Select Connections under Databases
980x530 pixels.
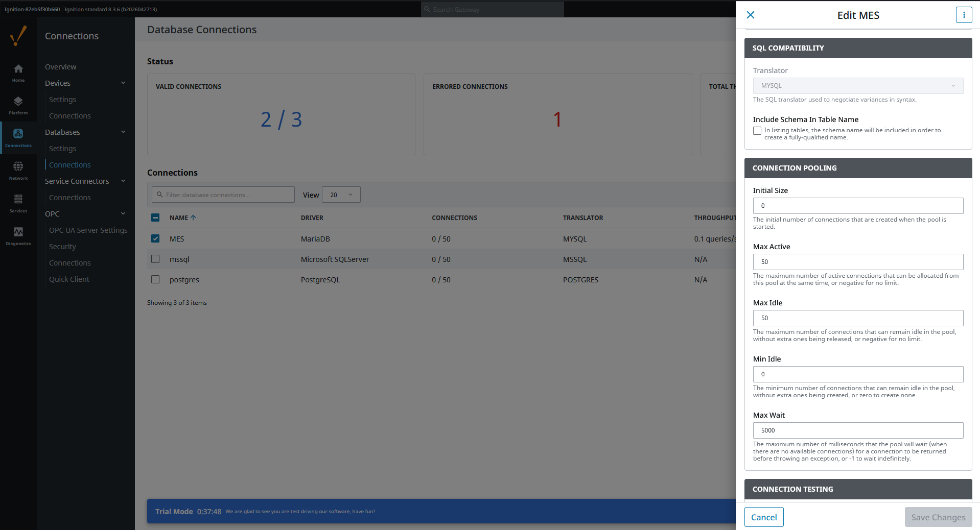[x=69, y=165]
